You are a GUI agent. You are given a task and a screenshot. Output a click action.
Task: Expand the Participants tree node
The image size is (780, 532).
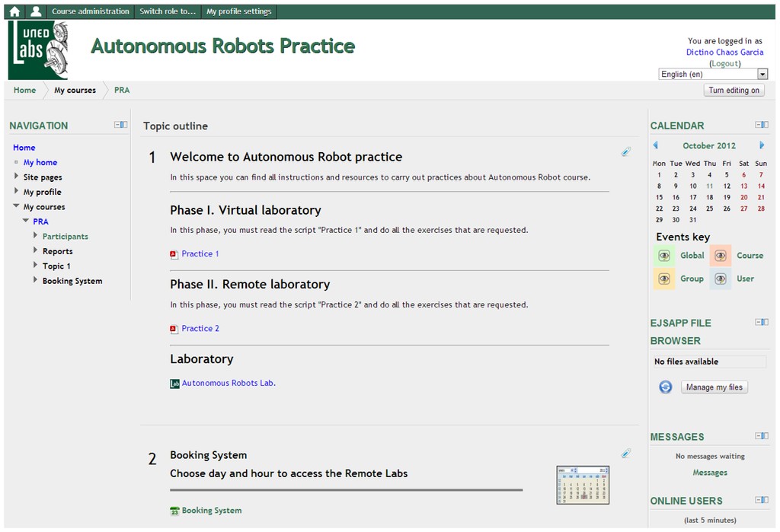[36, 236]
